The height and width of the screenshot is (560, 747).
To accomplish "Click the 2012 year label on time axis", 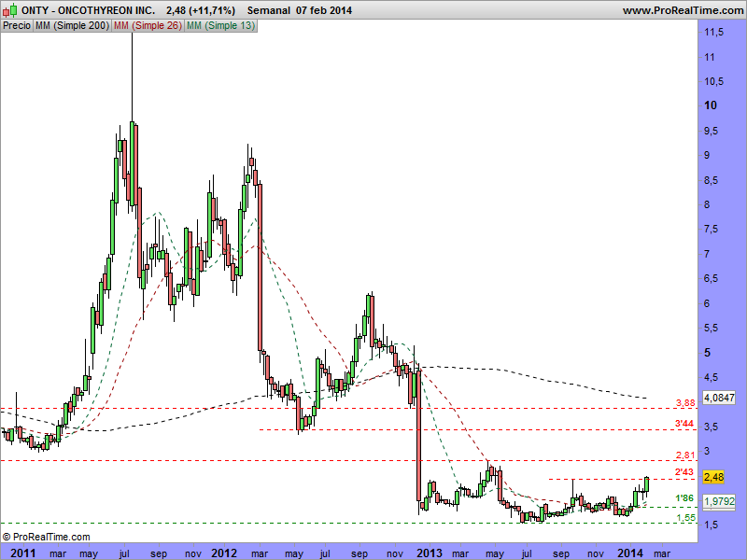I will coord(224,553).
